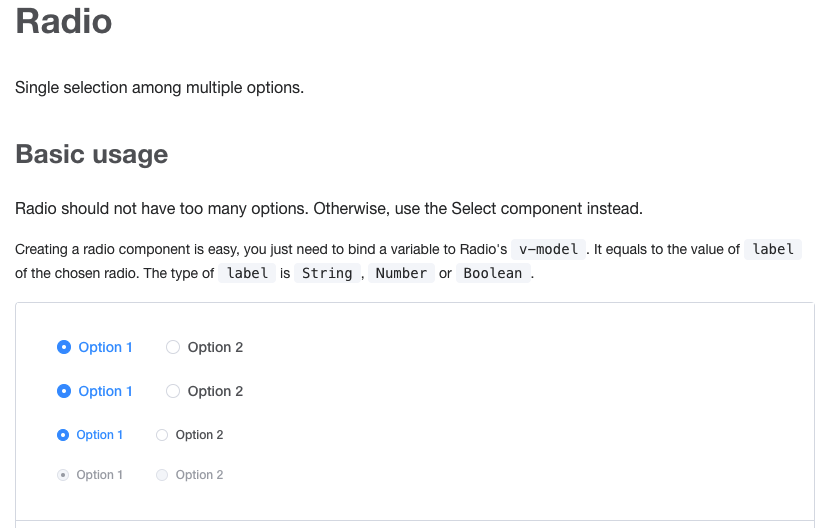Click blue "Option 1" label text in top row
The image size is (839, 528).
tap(105, 347)
